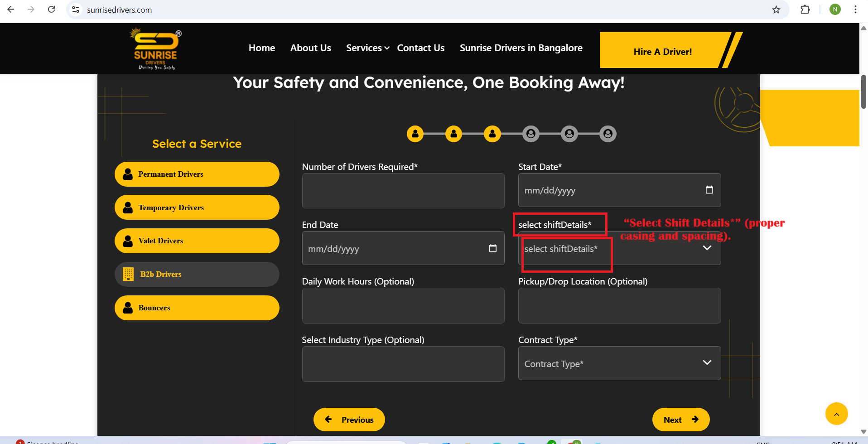868x444 pixels.
Task: Go back with the Previous button
Action: (349, 420)
